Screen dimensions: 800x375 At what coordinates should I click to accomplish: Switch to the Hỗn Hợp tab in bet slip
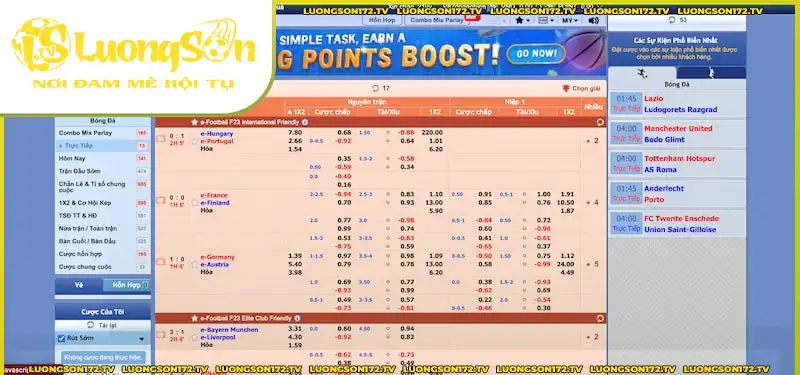tap(127, 285)
